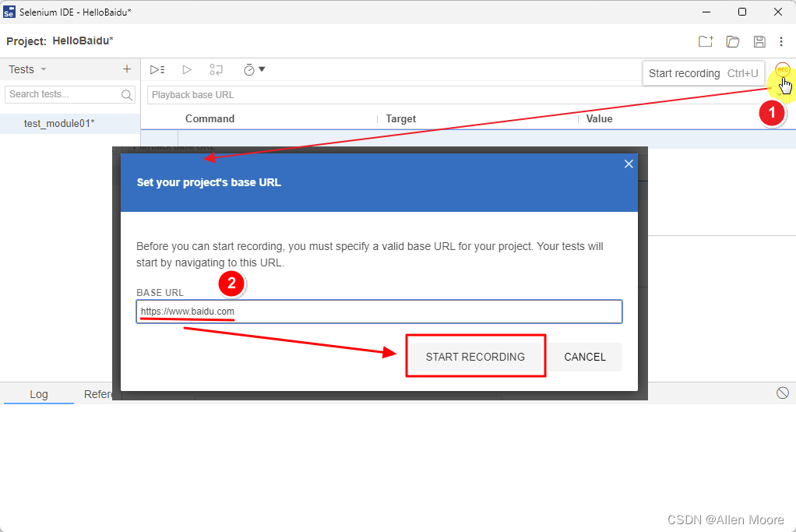This screenshot has height=532, width=796.
Task: Save project floppy disk icon
Action: click(x=759, y=41)
